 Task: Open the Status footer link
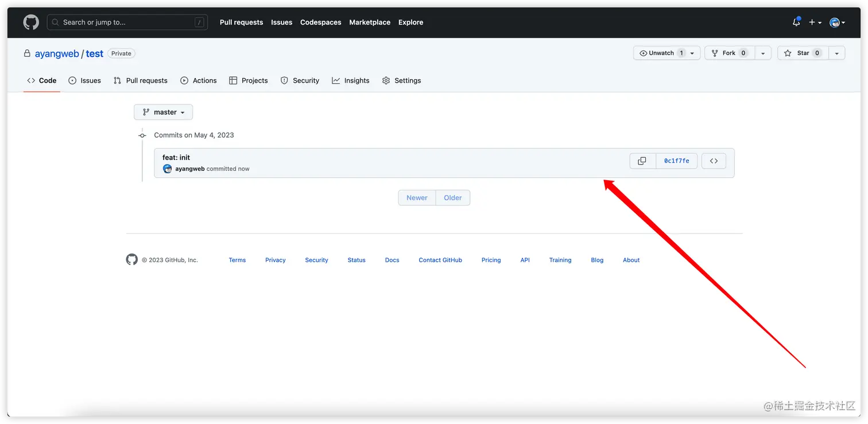pos(356,260)
